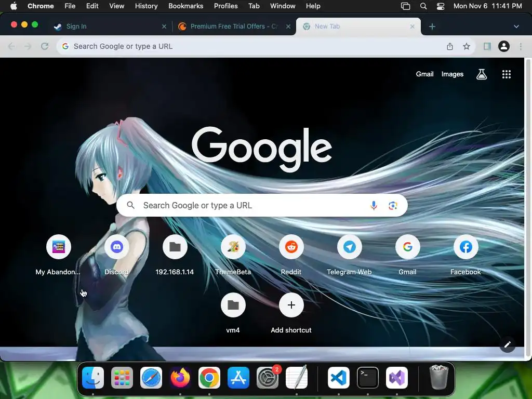Viewport: 532px width, 399px height.
Task: Open Spotlight search in menu bar
Action: [x=423, y=6]
